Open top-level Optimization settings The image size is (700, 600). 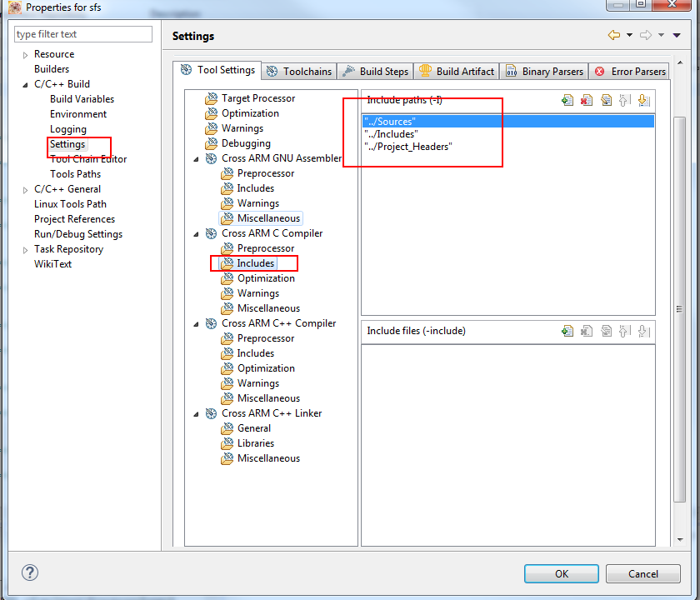tap(250, 113)
